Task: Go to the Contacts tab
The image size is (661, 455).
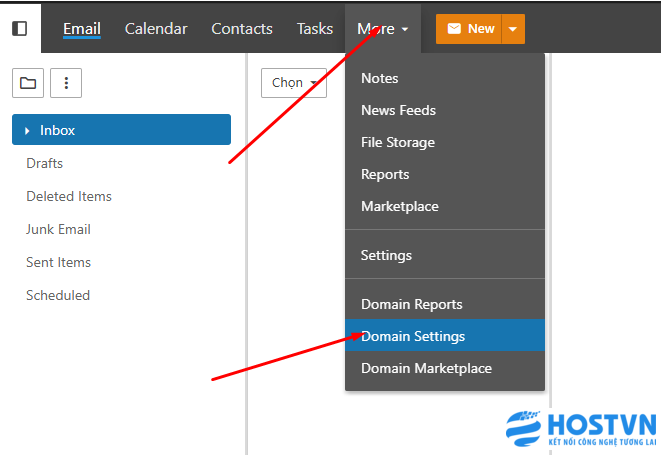Action: tap(242, 29)
